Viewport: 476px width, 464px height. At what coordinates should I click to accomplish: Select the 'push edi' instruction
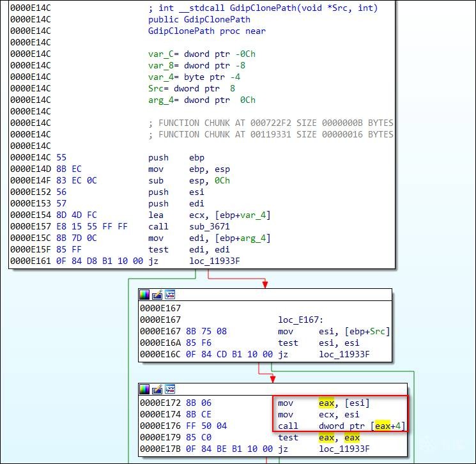(x=176, y=204)
